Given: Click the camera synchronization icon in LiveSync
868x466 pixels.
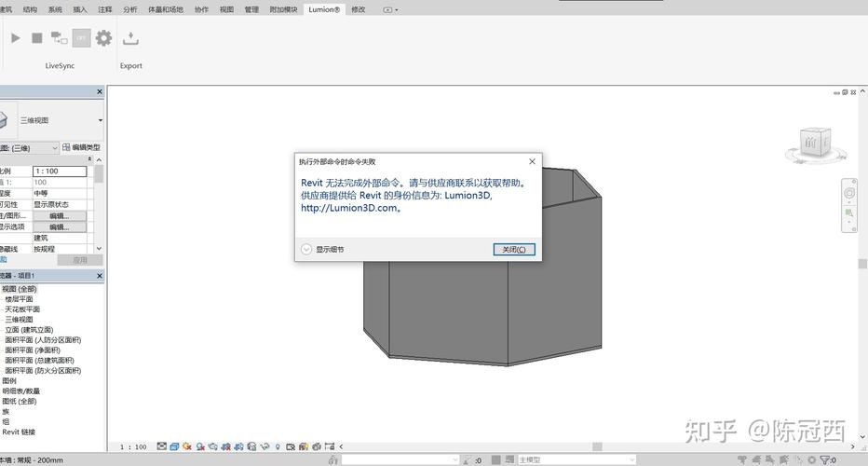Looking at the screenshot, I should pos(59,37).
